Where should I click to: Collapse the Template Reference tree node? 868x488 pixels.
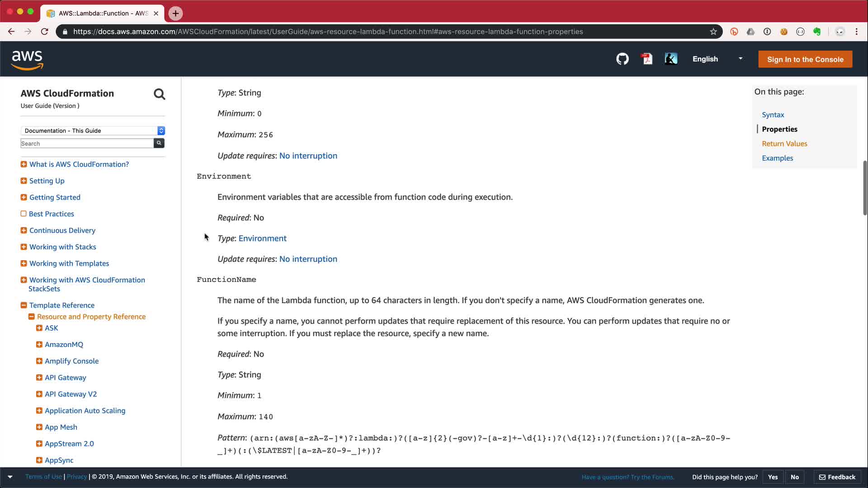click(x=24, y=305)
